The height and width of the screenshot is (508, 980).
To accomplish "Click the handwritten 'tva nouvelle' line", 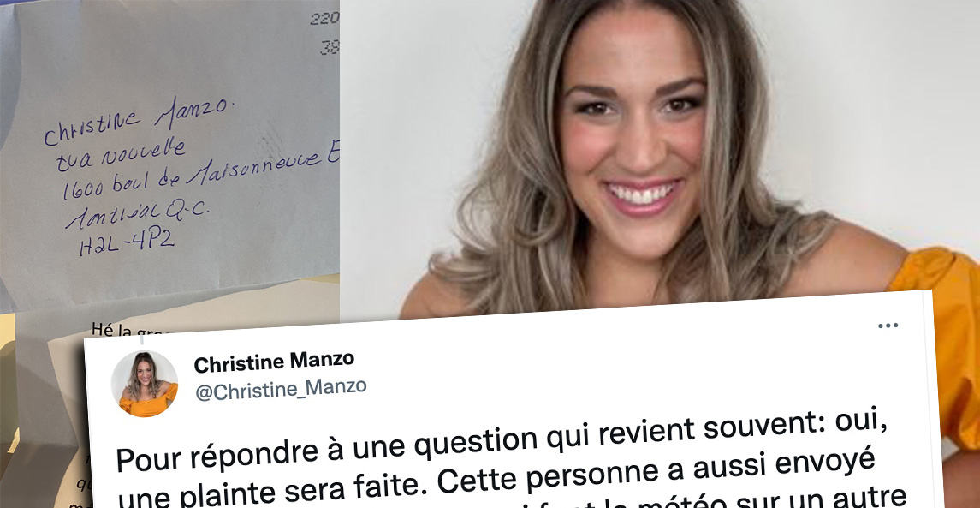I will click(x=120, y=155).
